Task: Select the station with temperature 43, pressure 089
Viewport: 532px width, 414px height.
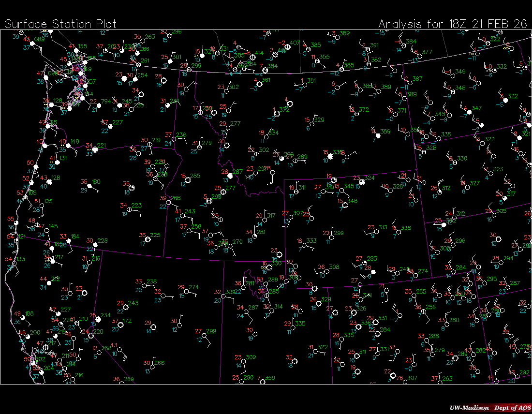Action: pyautogui.click(x=32, y=44)
